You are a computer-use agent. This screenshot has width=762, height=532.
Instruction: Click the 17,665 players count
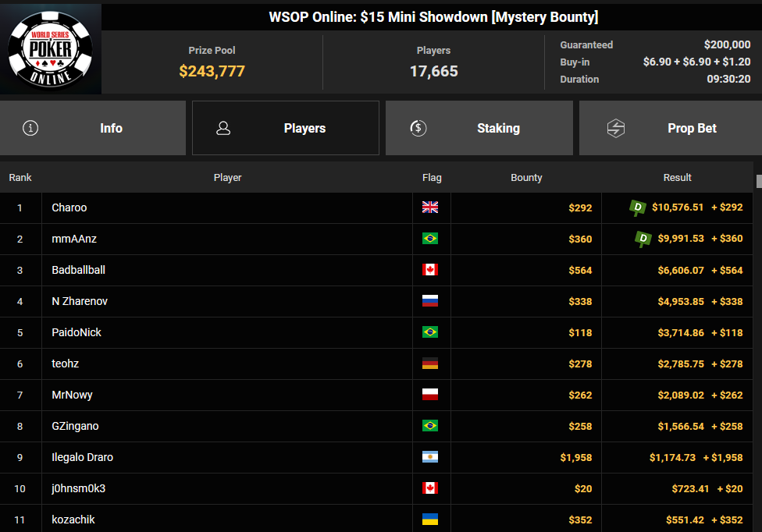[434, 71]
